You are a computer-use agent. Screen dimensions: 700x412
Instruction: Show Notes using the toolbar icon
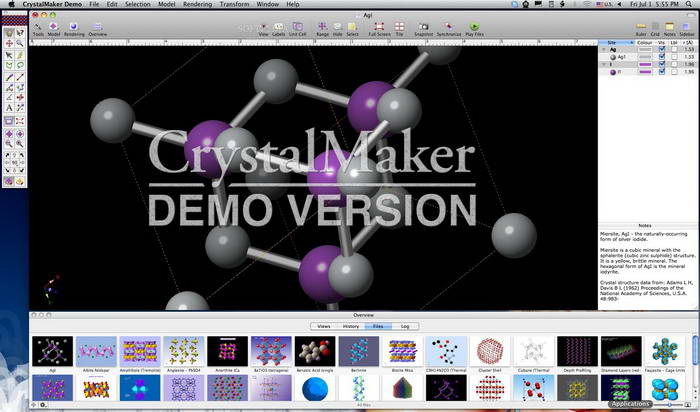[x=669, y=29]
